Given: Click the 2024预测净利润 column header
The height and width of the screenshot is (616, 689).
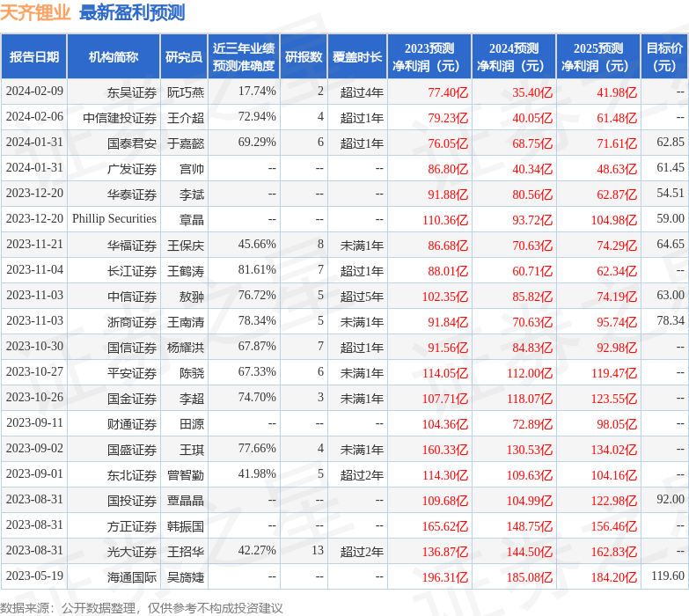Looking at the screenshot, I should [x=514, y=56].
